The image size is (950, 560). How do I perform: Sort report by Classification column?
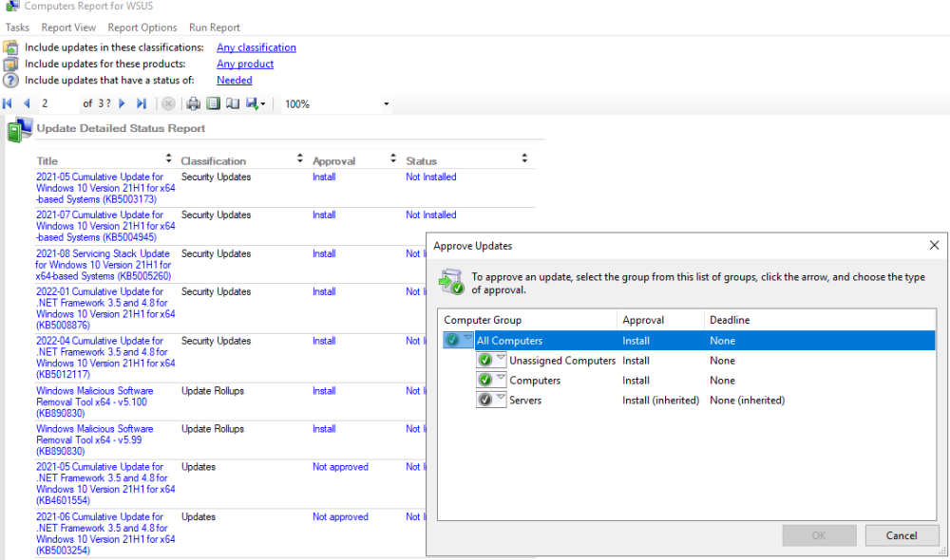tap(300, 158)
